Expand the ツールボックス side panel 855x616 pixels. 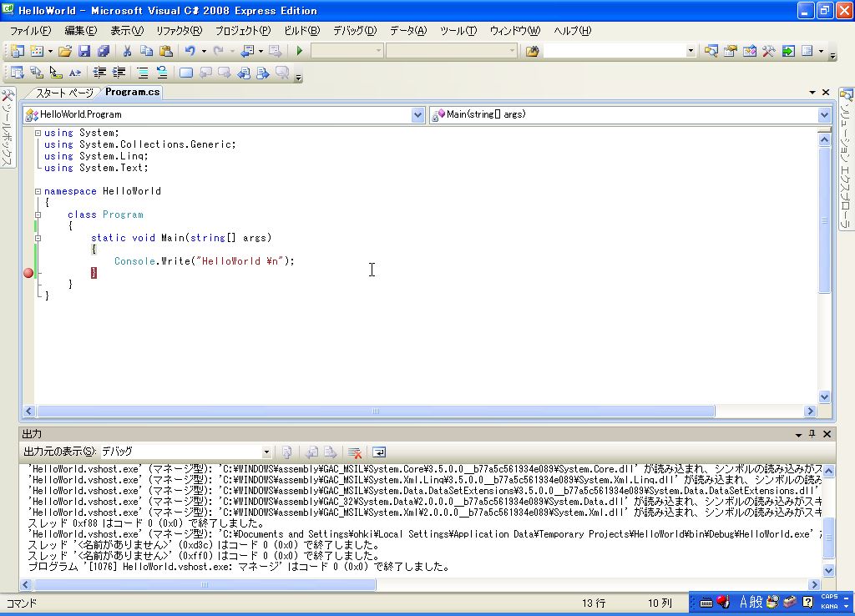click(7, 128)
